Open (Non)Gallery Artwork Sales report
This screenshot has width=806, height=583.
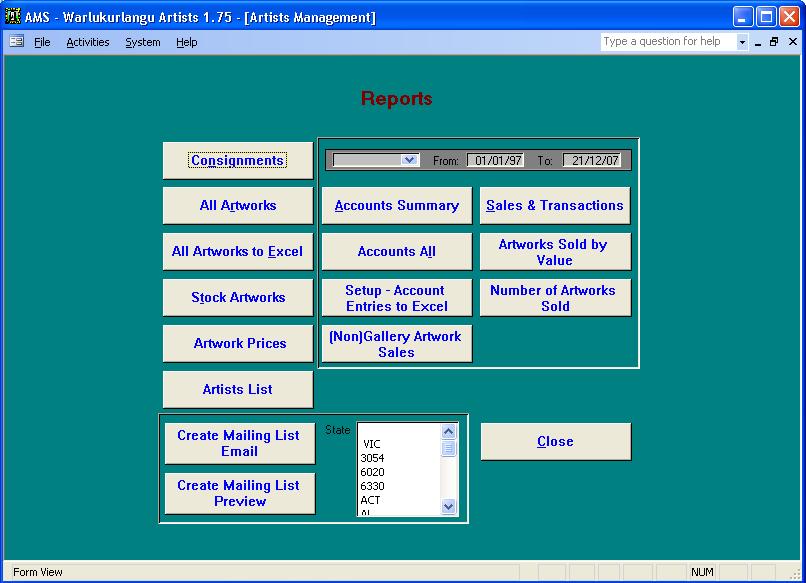click(396, 343)
